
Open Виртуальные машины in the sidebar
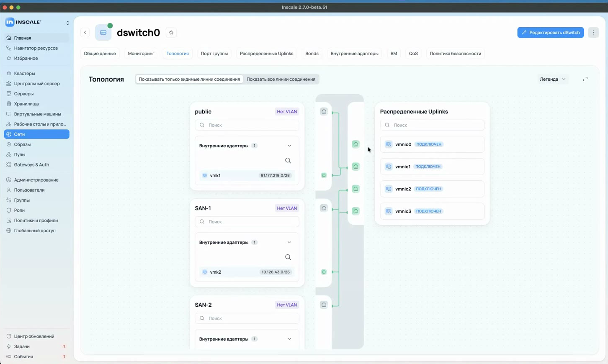click(x=37, y=114)
